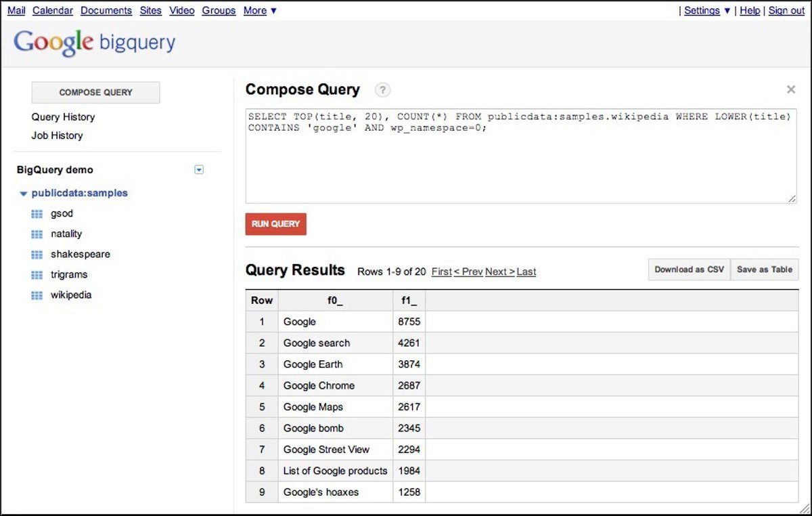Click Download as CSV button
Image resolution: width=812 pixels, height=516 pixels.
(x=689, y=270)
